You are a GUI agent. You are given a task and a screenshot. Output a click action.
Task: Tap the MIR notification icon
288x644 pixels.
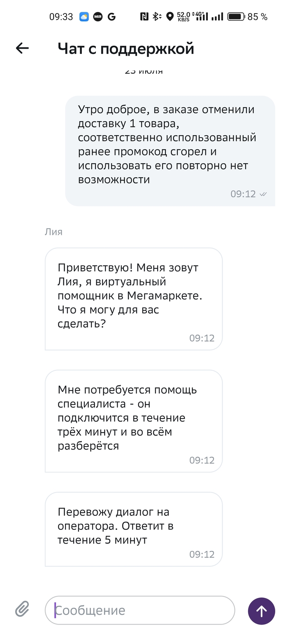click(x=98, y=17)
